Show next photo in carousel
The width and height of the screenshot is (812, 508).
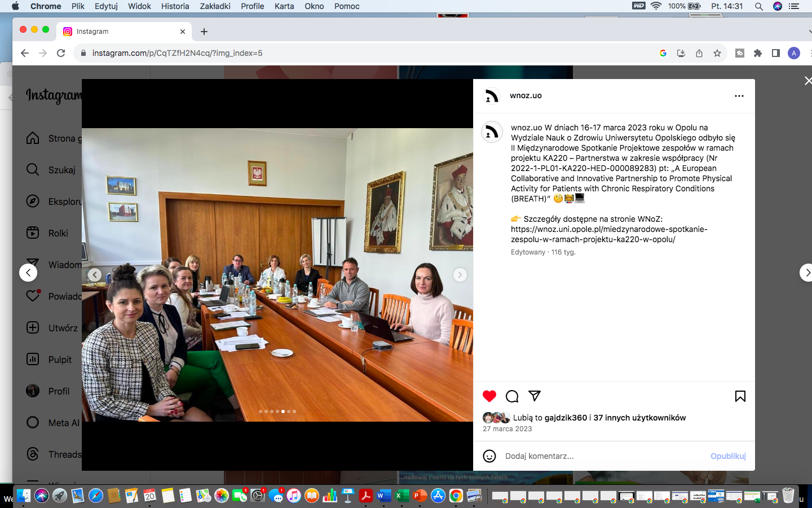pos(460,275)
